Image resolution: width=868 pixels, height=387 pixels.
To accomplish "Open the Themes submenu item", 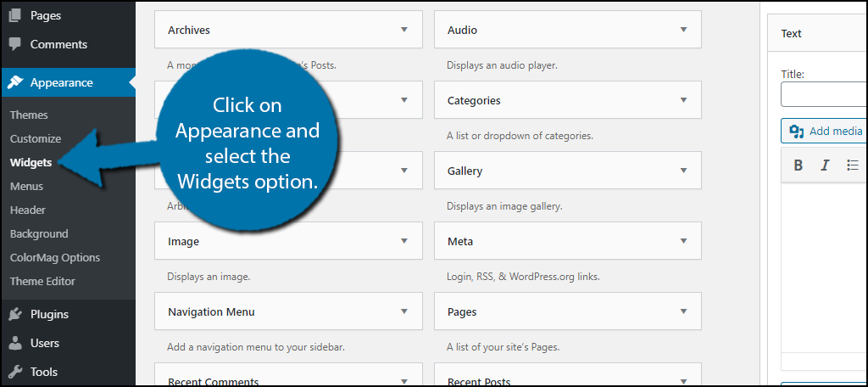I will click(29, 115).
